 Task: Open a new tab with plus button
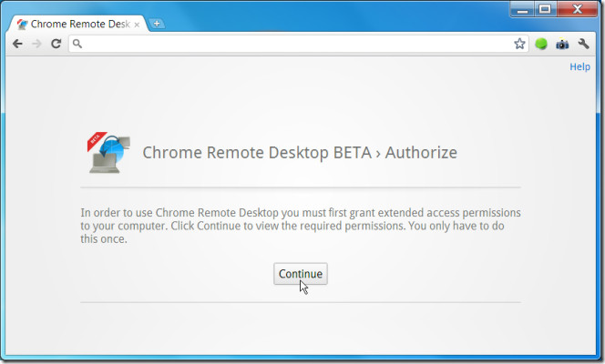coord(158,24)
